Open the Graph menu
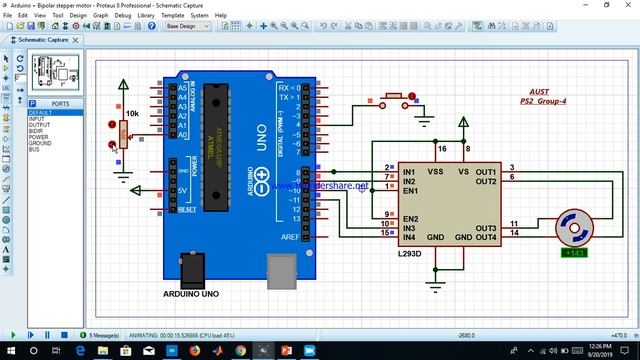640x360 pixels. pos(100,15)
